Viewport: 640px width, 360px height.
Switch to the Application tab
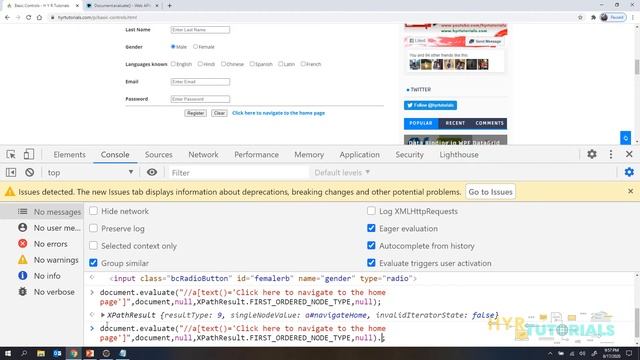(359, 155)
